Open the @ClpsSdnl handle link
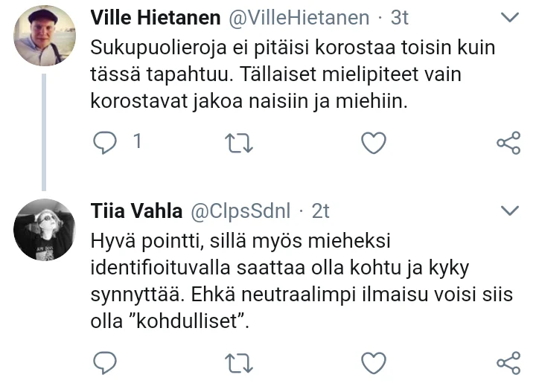Image resolution: width=536 pixels, height=392 pixels. [x=240, y=212]
